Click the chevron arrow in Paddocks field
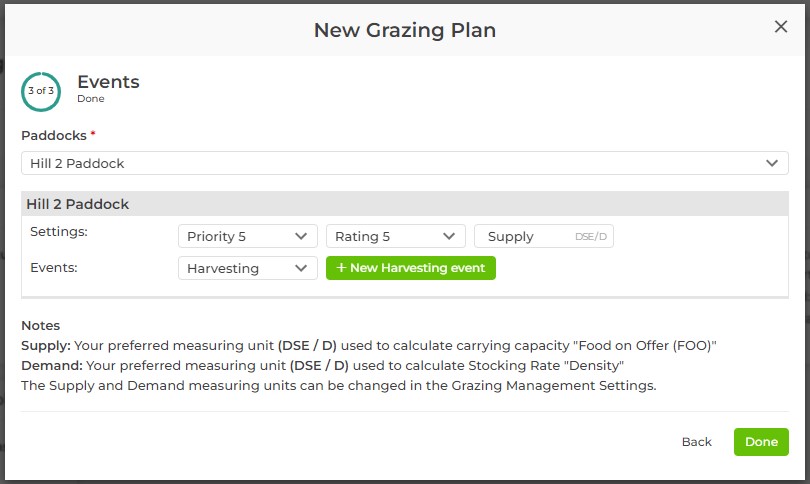Image resolution: width=810 pixels, height=484 pixels. pyautogui.click(x=772, y=163)
